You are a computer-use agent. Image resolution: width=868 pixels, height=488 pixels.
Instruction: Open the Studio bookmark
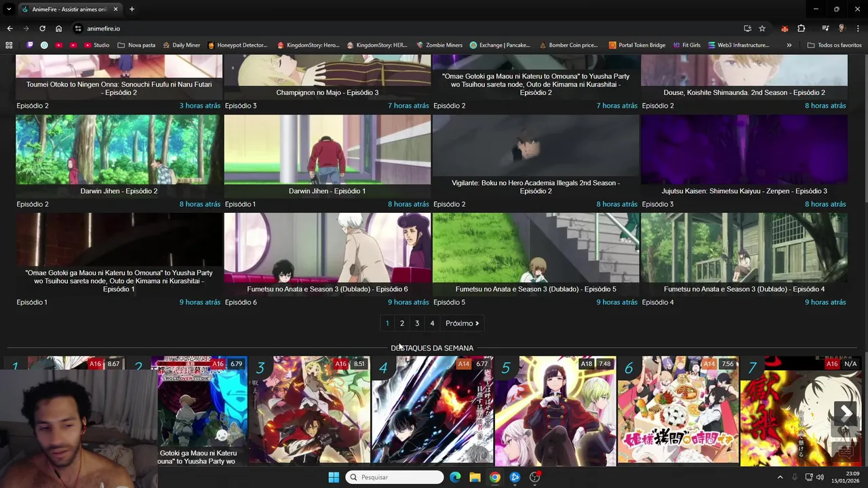[97, 45]
